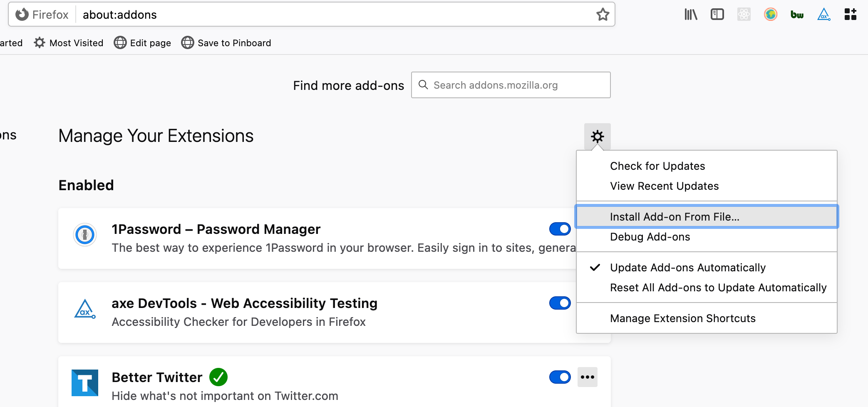Disable the Better Twitter extension toggle
The image size is (868, 407).
tap(560, 377)
